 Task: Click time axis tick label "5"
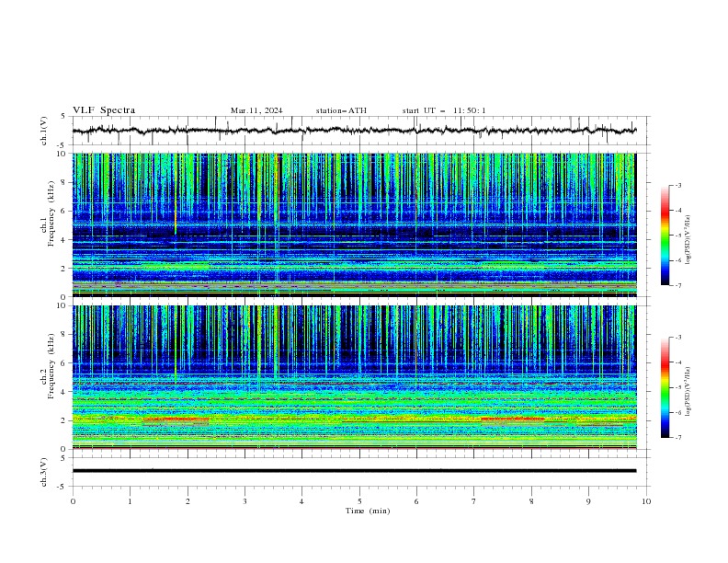click(x=359, y=501)
